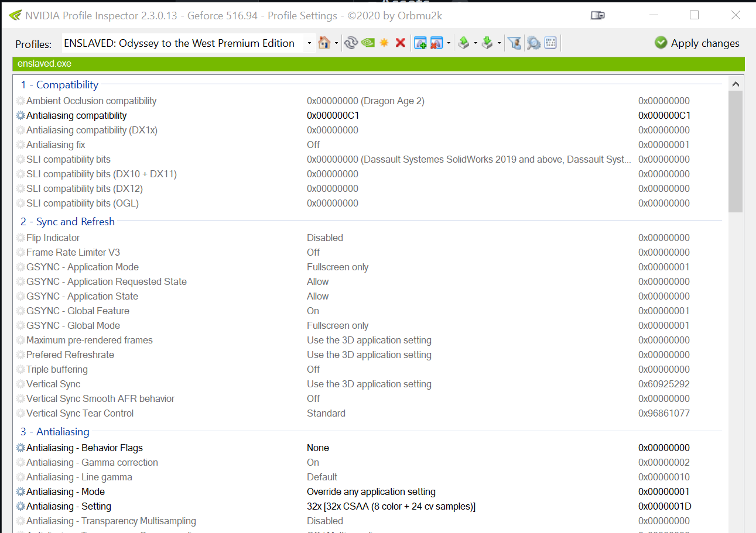Select the 'Antialiasing - Gamma correction' row name

point(92,463)
